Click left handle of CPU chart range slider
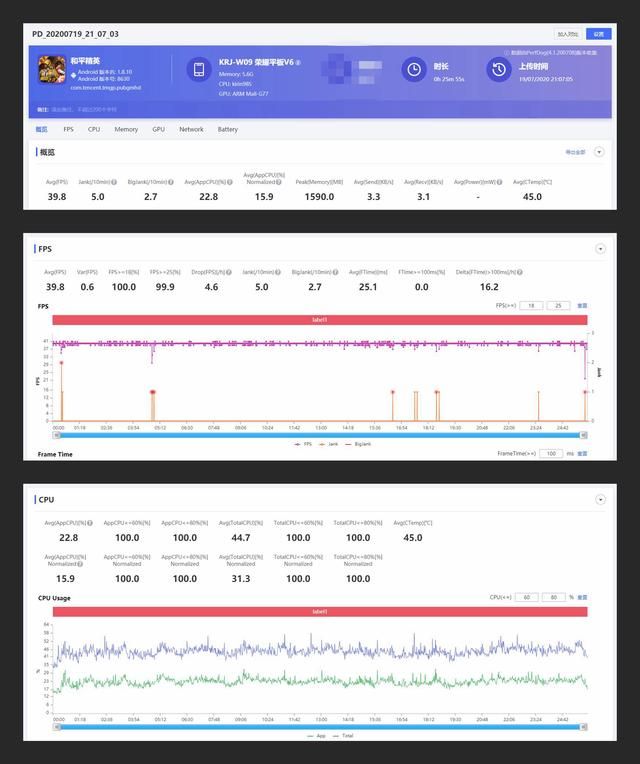Viewport: 640px width, 764px height. tap(56, 727)
